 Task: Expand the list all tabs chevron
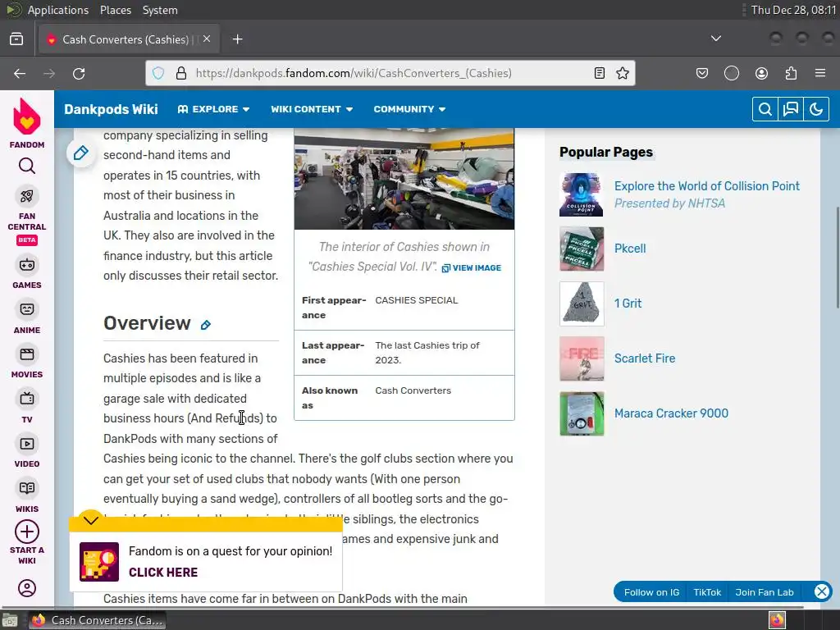715,39
